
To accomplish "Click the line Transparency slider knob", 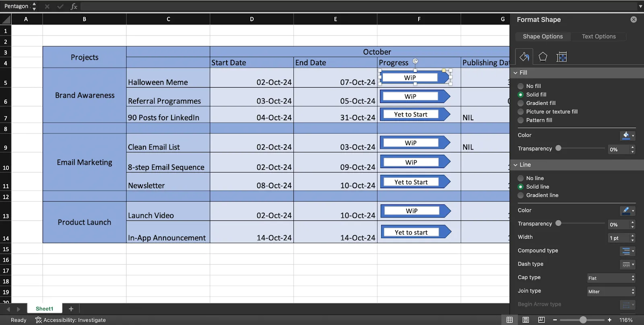I will point(558,223).
